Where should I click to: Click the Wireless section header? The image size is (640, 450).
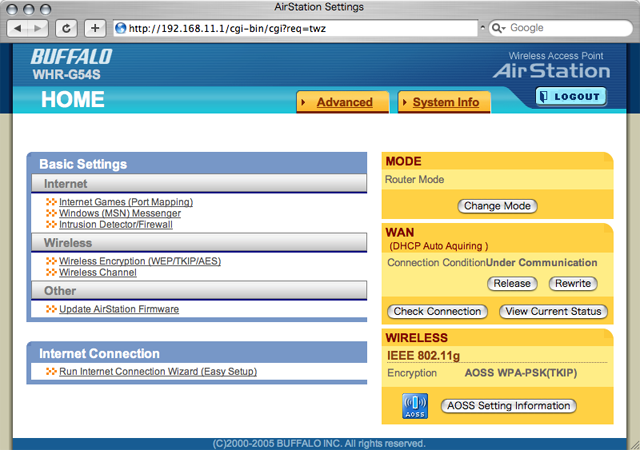199,243
